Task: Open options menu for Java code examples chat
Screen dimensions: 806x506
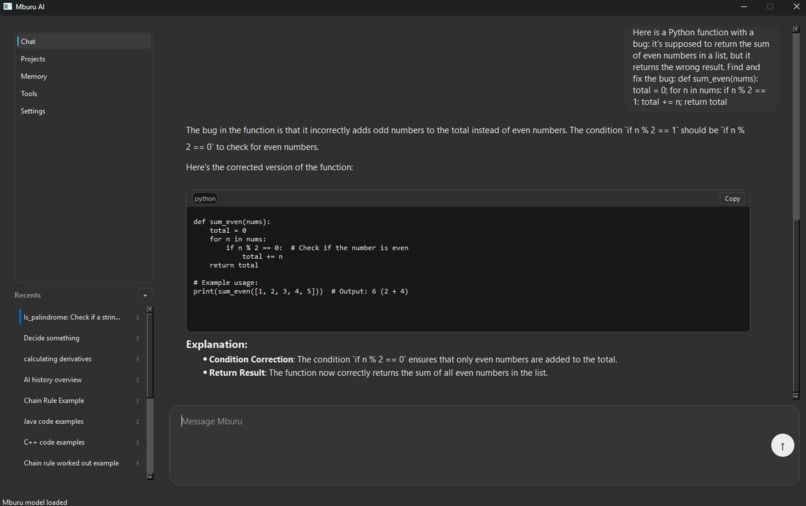Action: click(137, 422)
